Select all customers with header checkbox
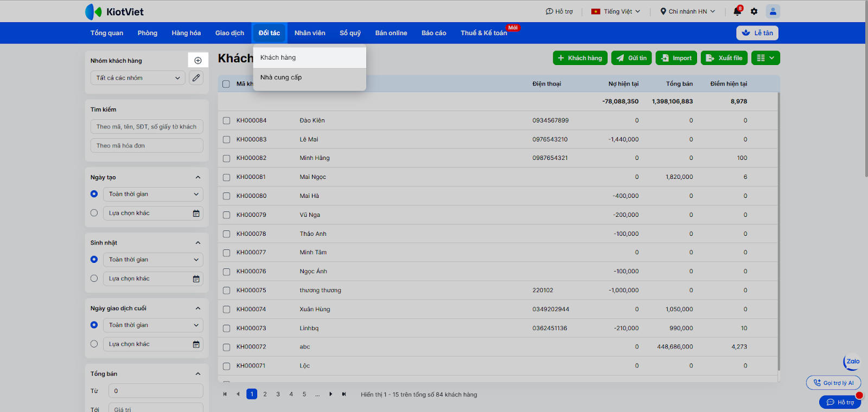 click(x=226, y=84)
